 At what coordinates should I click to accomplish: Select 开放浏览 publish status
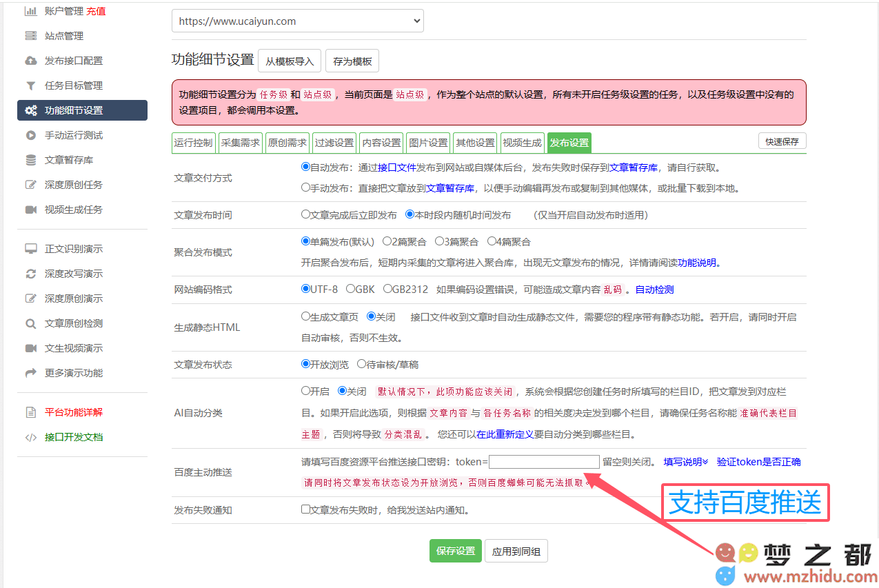pos(305,364)
